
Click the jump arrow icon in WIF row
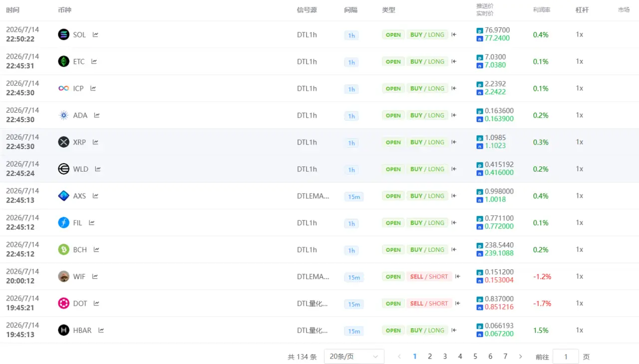(458, 276)
